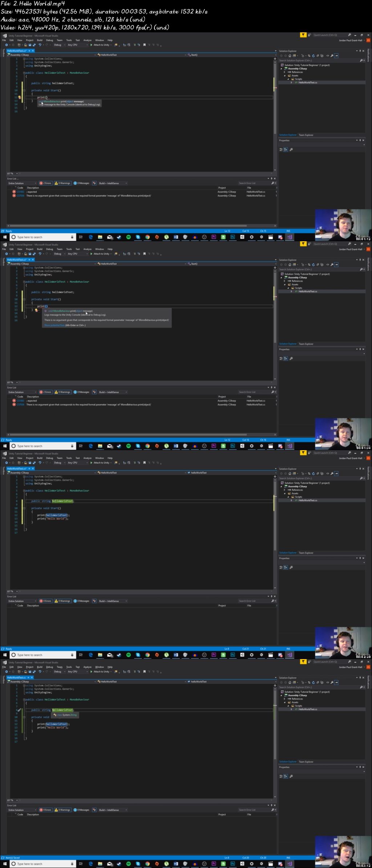Viewport: 372px width, 868px height.
Task: Toggle the 0 Warnings filter in 00:01:34 frame
Action: (x=62, y=392)
